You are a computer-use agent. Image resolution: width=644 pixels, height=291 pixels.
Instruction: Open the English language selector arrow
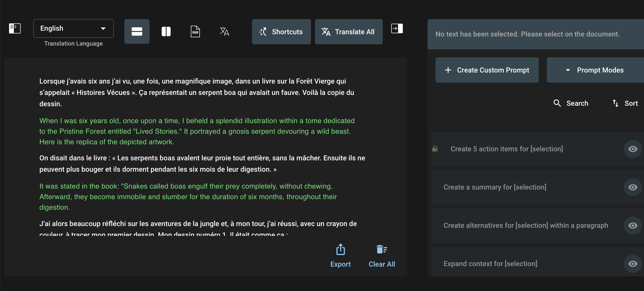(x=103, y=28)
